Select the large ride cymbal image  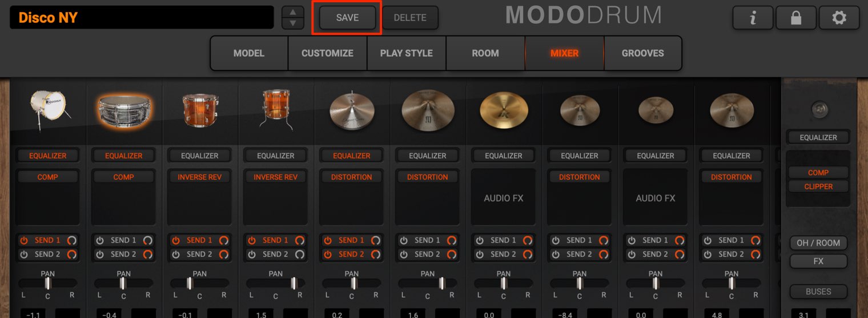428,110
